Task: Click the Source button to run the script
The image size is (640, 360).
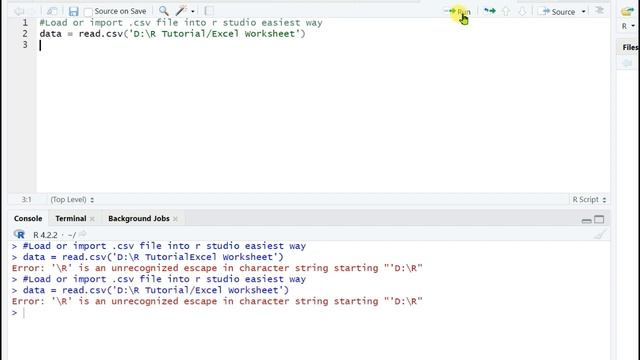Action: pos(557,12)
